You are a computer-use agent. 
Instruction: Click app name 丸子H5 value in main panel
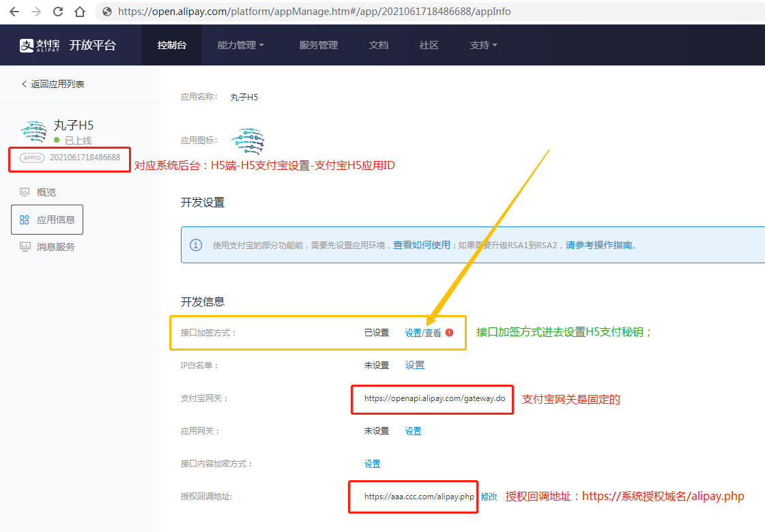click(244, 97)
